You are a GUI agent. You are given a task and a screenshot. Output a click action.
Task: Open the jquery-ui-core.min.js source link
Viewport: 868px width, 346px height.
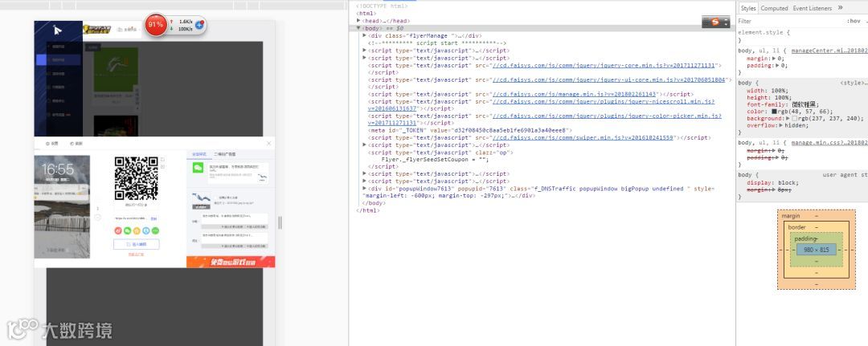coord(608,79)
